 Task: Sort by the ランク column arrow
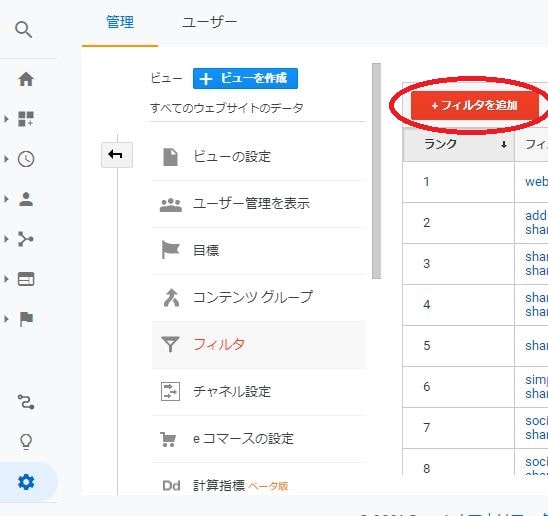504,144
